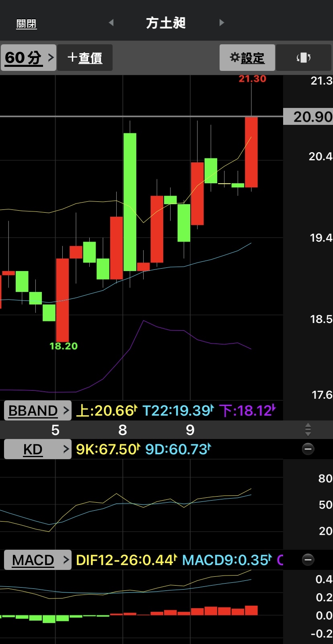The image size is (333, 644).
Task: Tap the date marker 8 on time axis
Action: 123,430
